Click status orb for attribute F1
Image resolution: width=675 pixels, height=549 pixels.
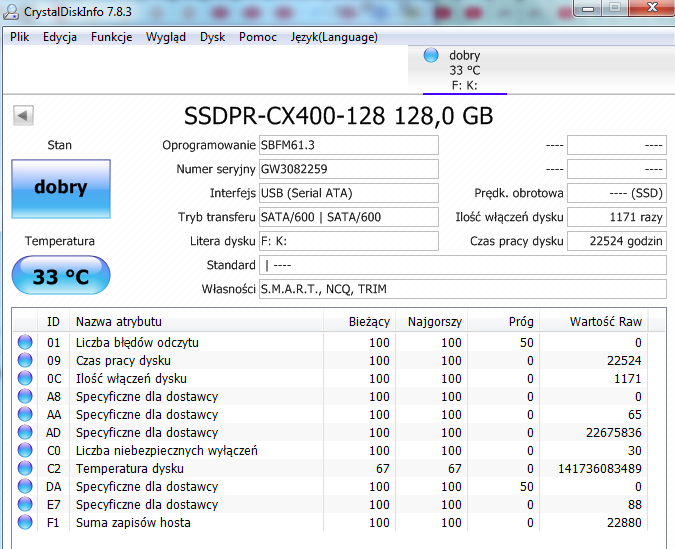(25, 522)
